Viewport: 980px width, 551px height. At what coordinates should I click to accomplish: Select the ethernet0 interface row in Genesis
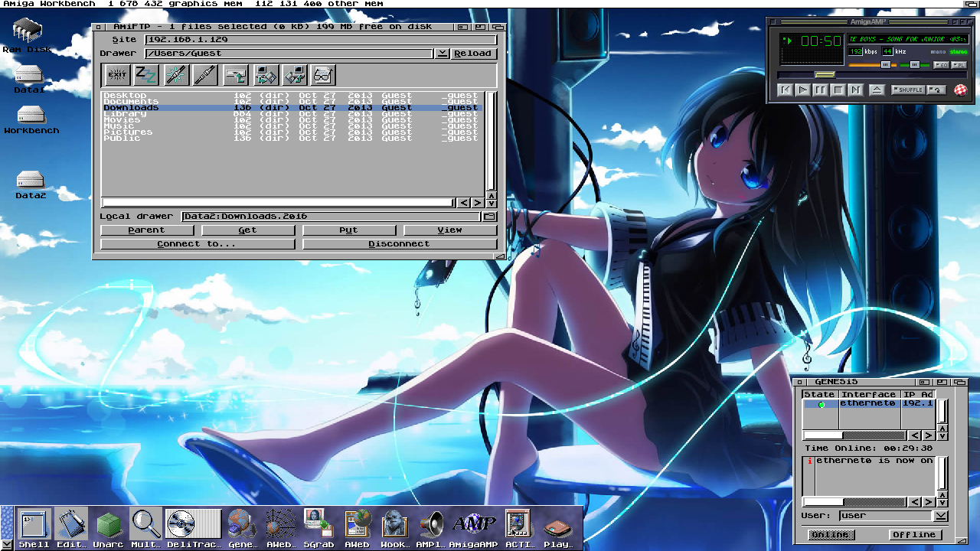point(869,403)
